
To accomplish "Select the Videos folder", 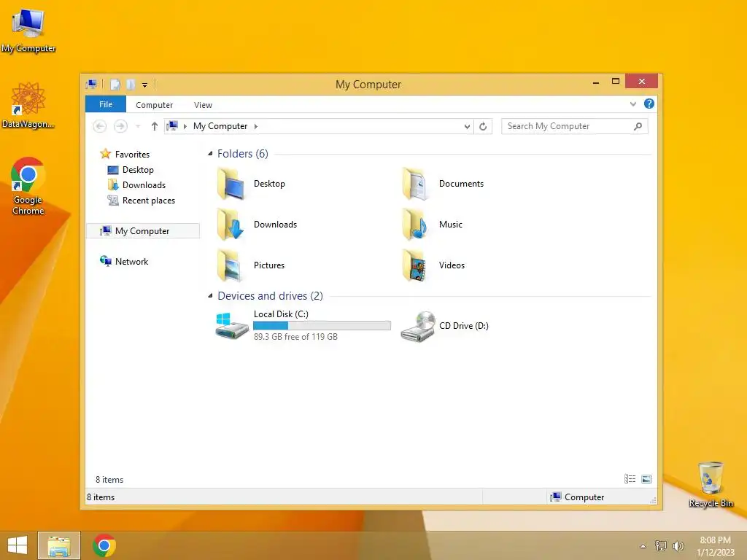I will pyautogui.click(x=433, y=265).
